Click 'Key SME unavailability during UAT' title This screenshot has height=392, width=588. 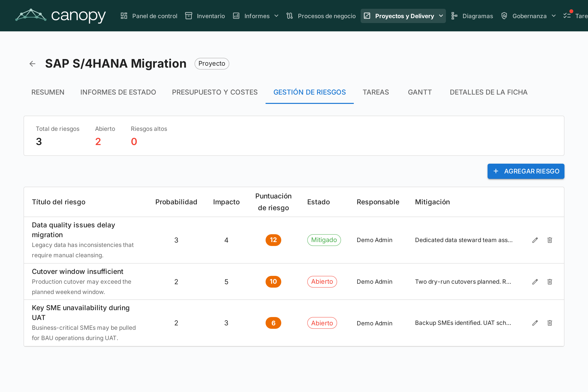81,313
